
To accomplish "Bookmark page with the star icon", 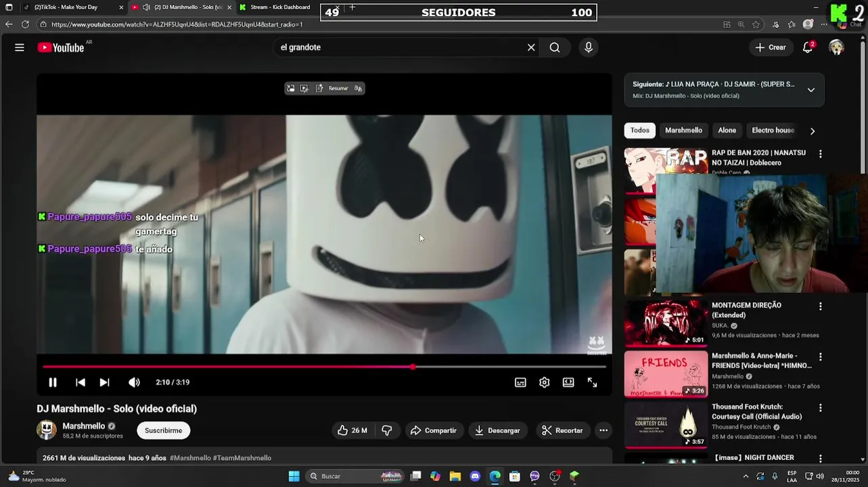I will [x=756, y=24].
